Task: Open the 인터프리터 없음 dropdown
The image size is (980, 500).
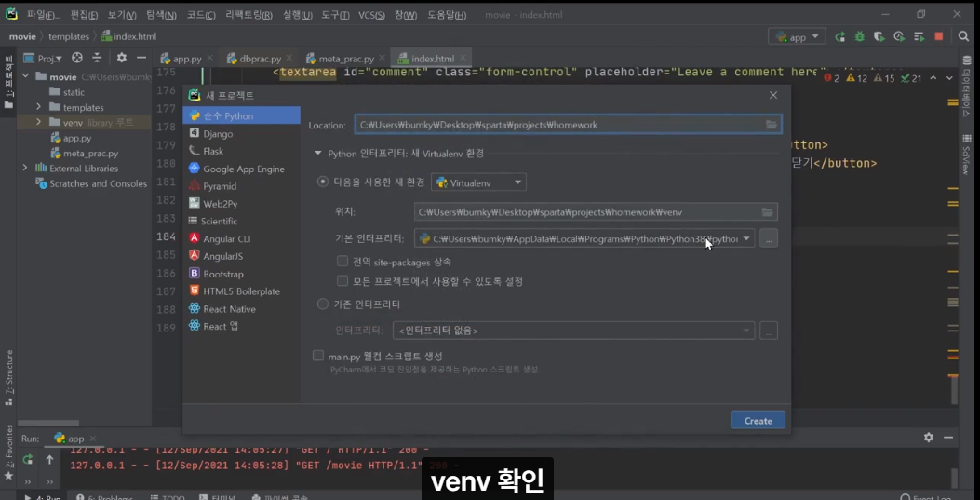Action: (x=573, y=331)
